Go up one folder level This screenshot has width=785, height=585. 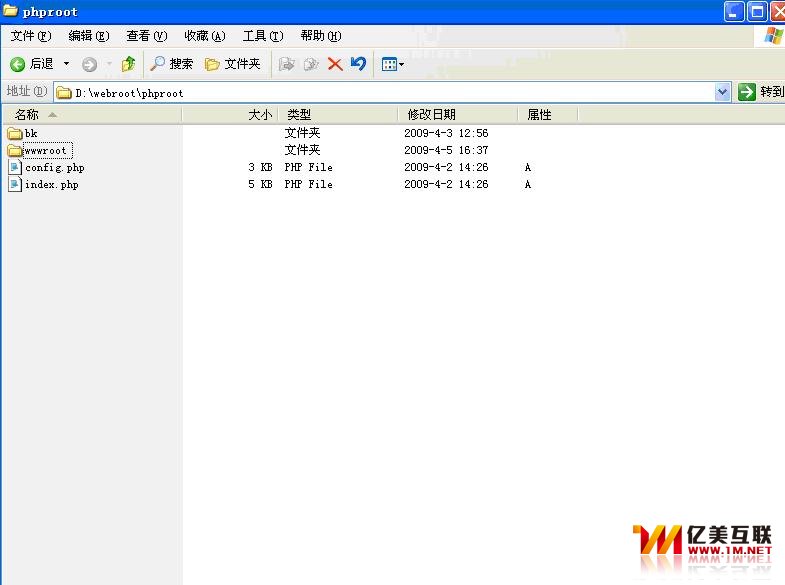pos(128,64)
